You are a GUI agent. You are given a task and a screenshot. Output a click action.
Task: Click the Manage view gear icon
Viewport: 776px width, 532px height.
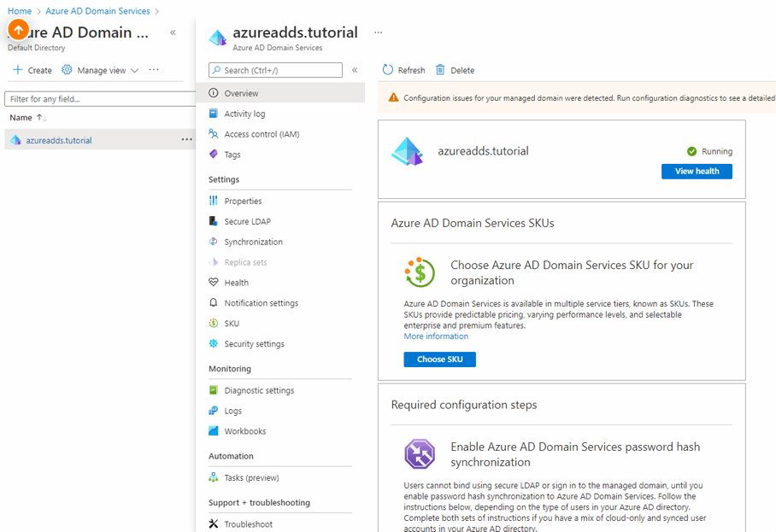coord(67,70)
